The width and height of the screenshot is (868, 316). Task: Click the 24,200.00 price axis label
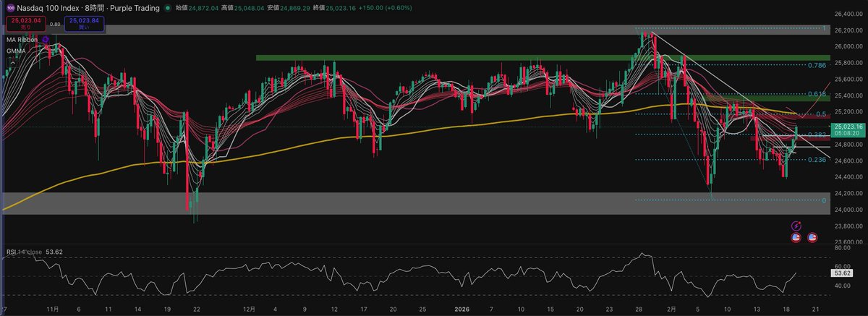tap(849, 193)
